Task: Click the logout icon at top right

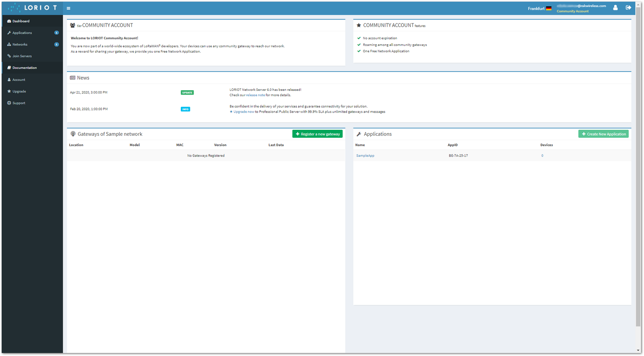Action: click(x=628, y=8)
